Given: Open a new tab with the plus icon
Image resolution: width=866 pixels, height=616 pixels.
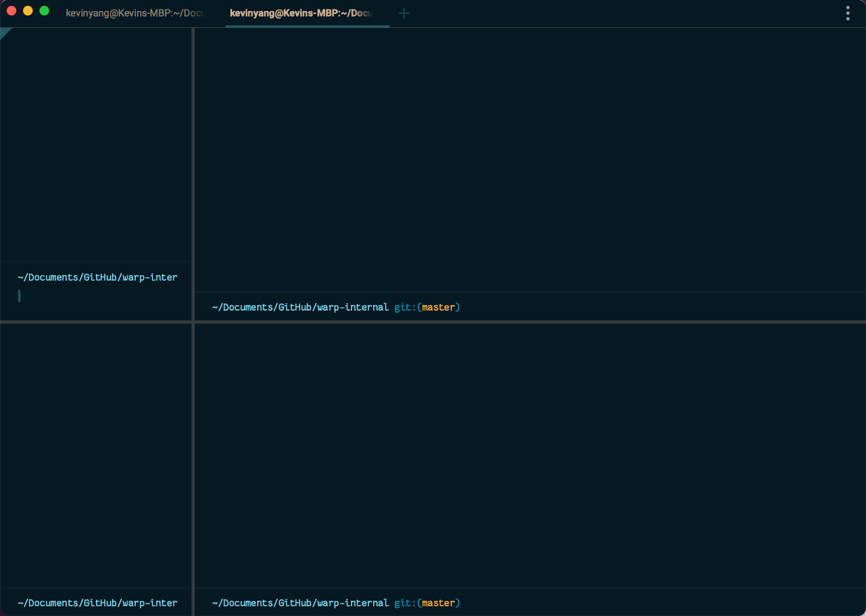Looking at the screenshot, I should pos(404,13).
